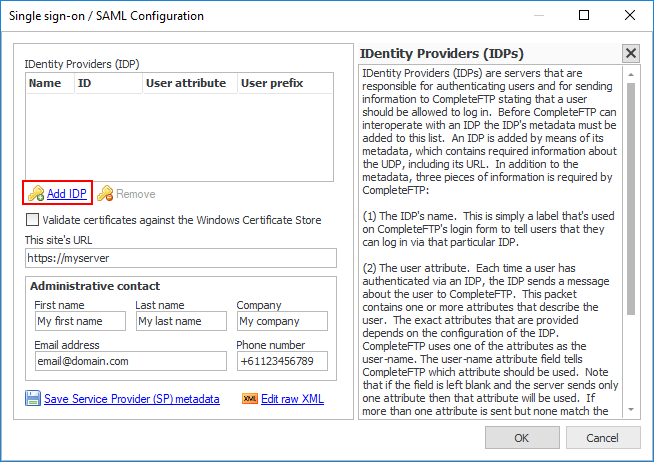The image size is (654, 462).
Task: Click the First name text field
Action: tap(79, 321)
